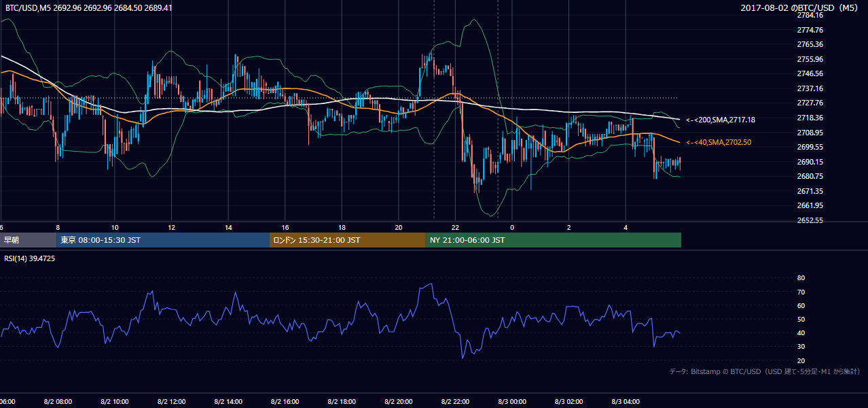Select the 8/2 10:00 date label
The width and height of the screenshot is (868, 408).
click(x=115, y=401)
